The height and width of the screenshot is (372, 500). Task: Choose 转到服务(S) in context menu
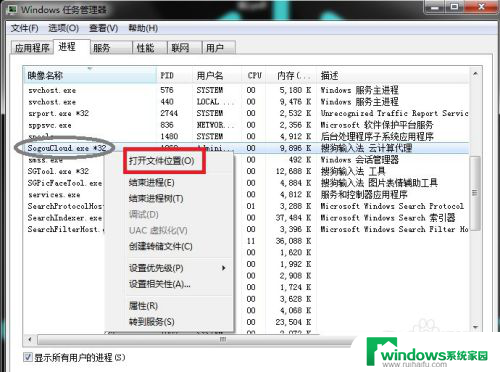click(152, 322)
